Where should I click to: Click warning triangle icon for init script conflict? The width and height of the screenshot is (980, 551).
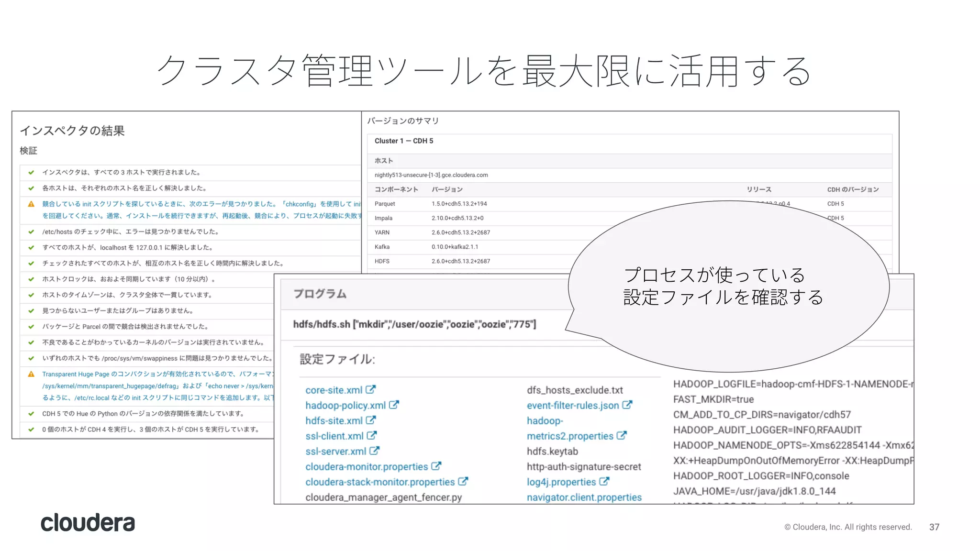[31, 204]
